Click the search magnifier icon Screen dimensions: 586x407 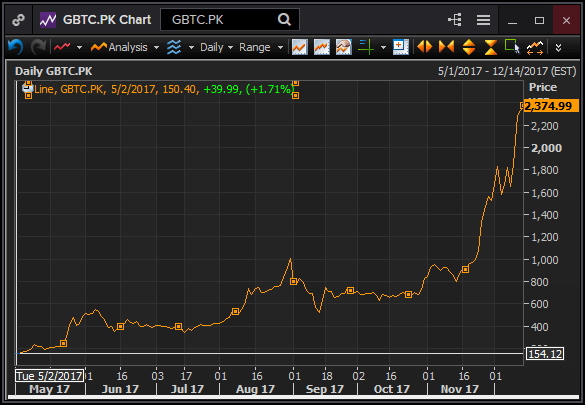point(284,19)
